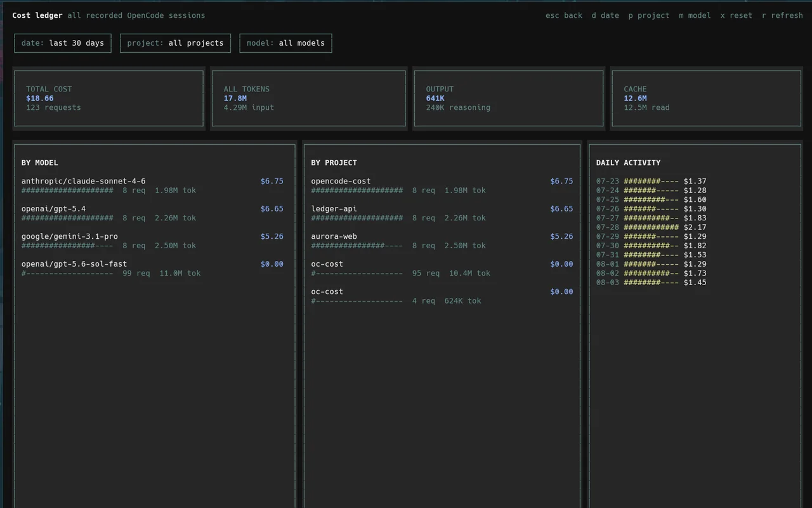
Task: Click the 17.8M tokens value
Action: click(x=235, y=98)
